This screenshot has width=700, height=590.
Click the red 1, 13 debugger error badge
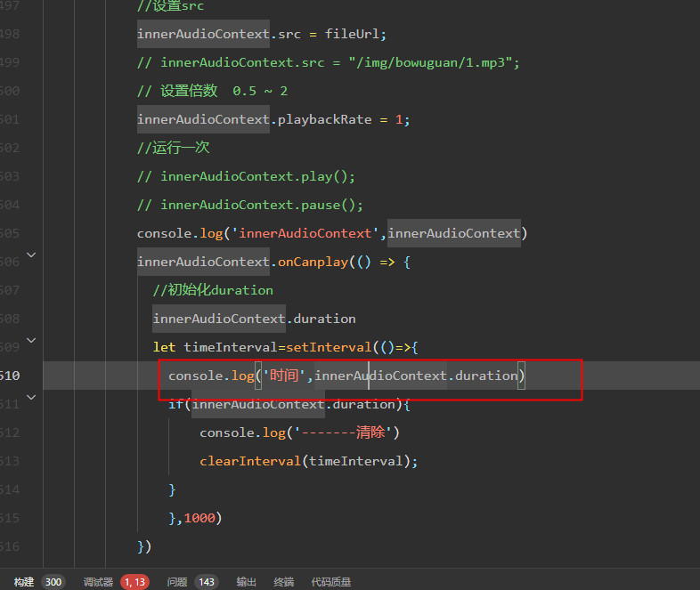pos(134,582)
